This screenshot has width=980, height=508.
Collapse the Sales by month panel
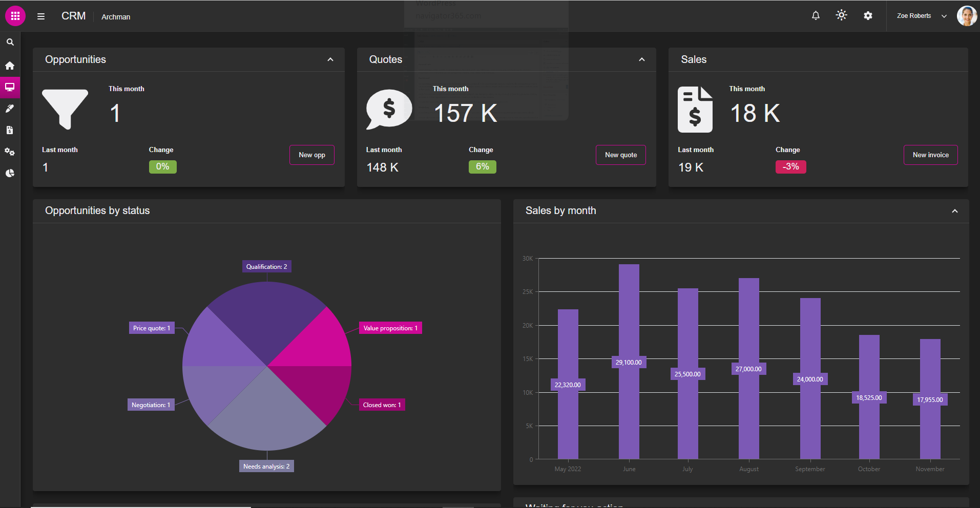[955, 210]
